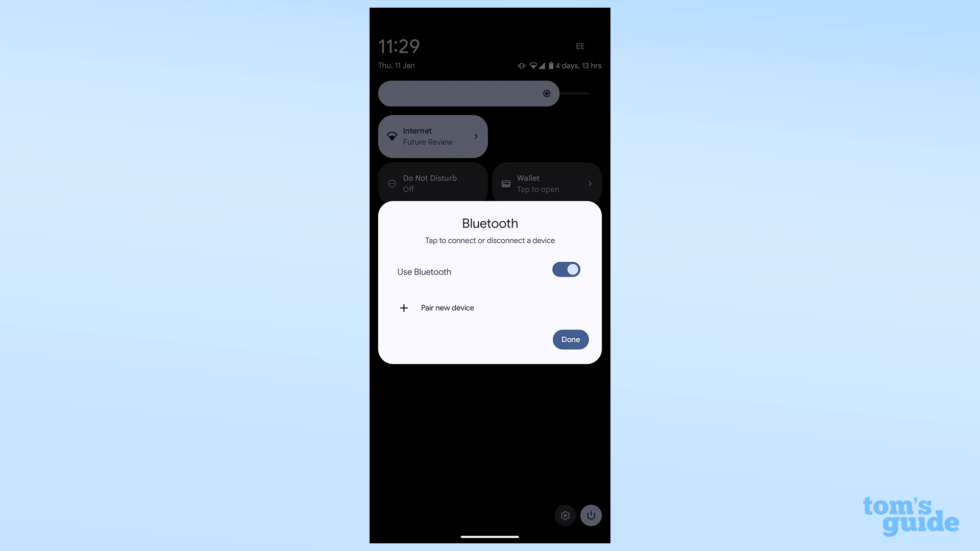Tap the screen brightness slider icon
The height and width of the screenshot is (551, 980).
coord(547,93)
